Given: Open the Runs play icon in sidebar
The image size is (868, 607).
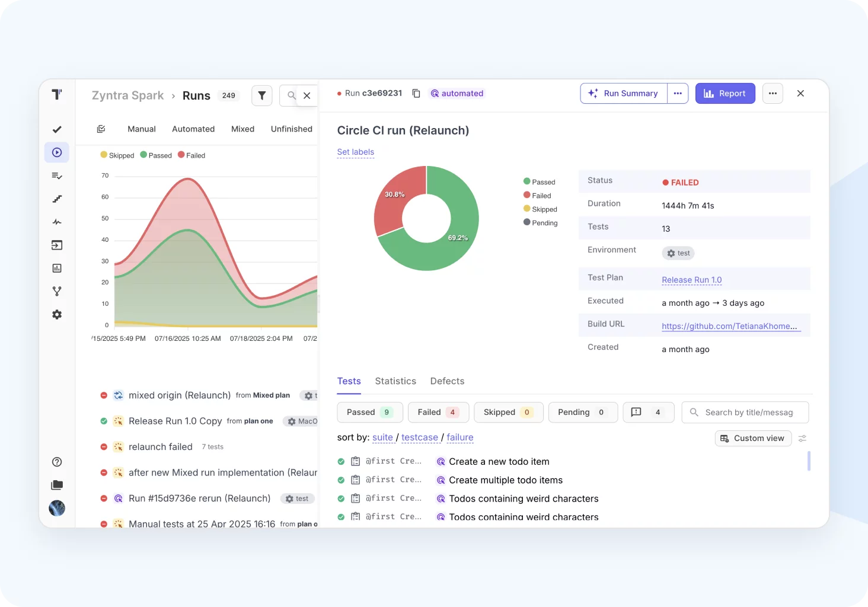Looking at the screenshot, I should [57, 152].
